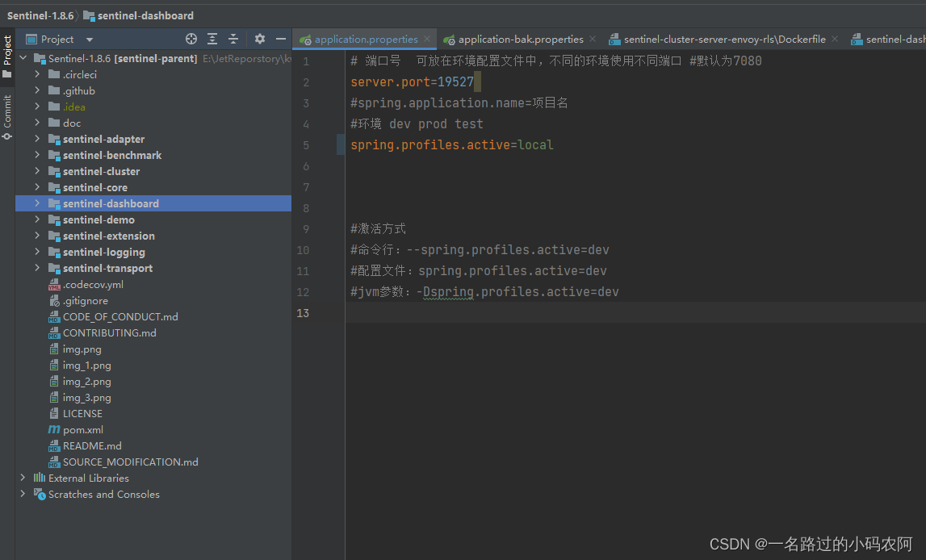The height and width of the screenshot is (560, 926).
Task: Click Expand All icon in Project toolbar
Action: coord(212,38)
